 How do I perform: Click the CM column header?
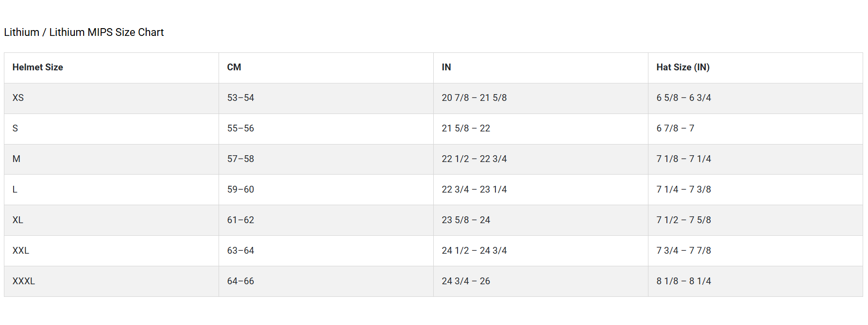tap(234, 67)
